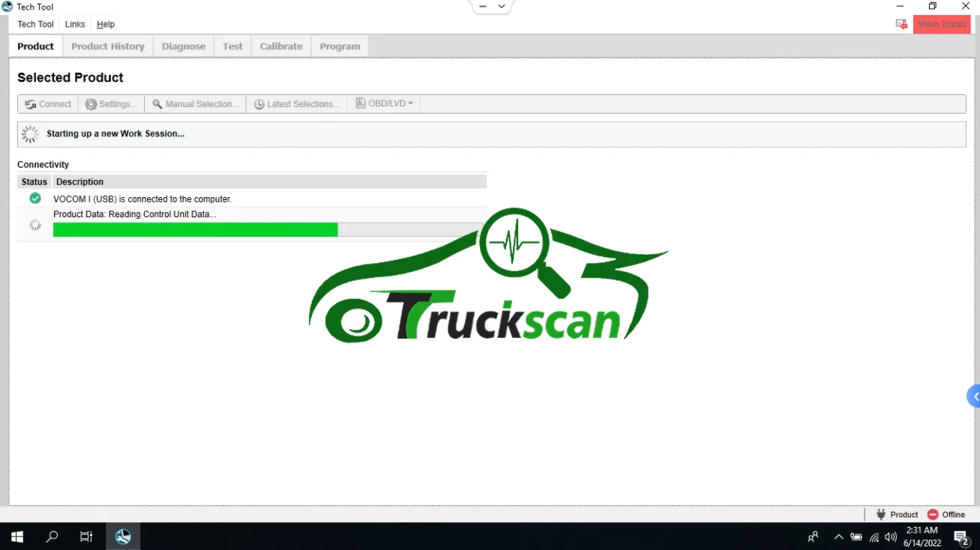980x550 pixels.
Task: Open the Windows Start menu
Action: point(17,537)
